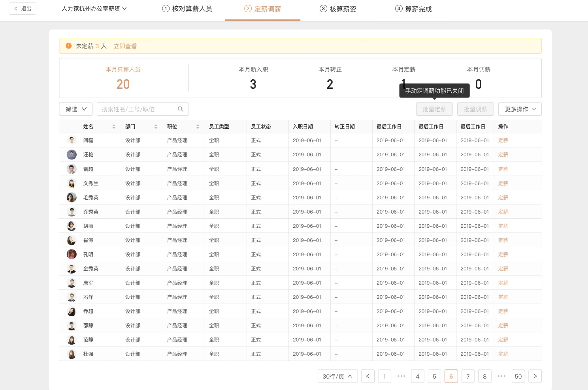588x390 pixels.
Task: Switch to 核对算薪人员 step
Action: click(x=187, y=9)
